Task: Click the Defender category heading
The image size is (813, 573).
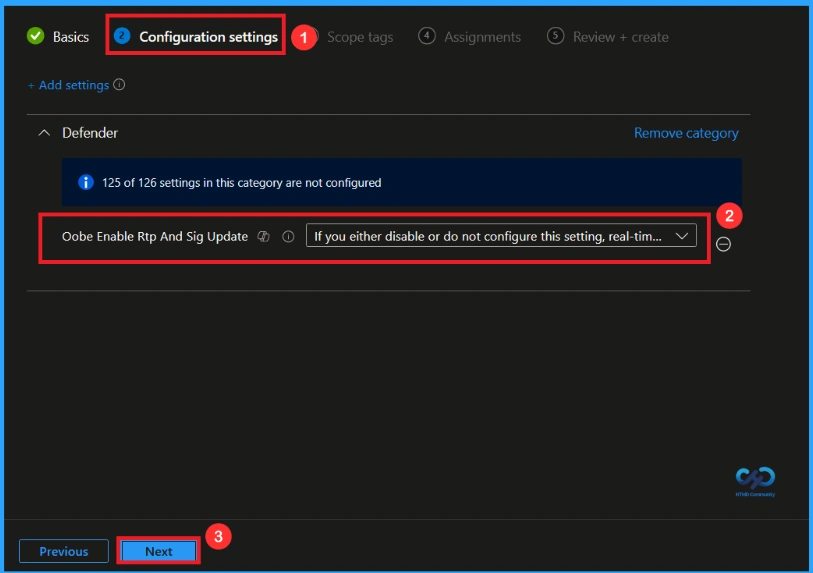Action: 90,133
